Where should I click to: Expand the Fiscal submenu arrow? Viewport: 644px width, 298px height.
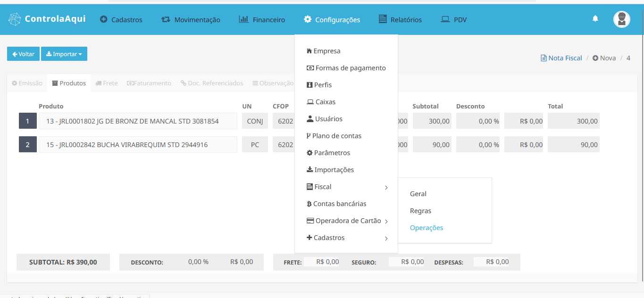click(386, 188)
